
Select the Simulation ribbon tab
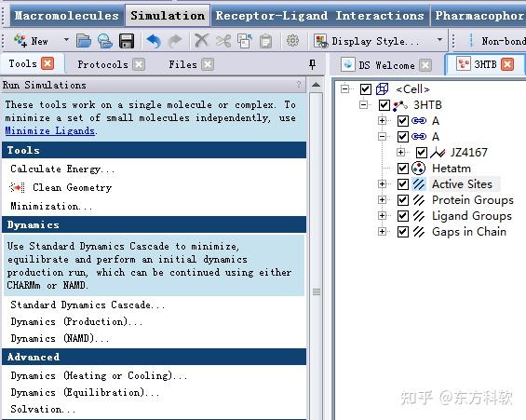click(x=168, y=16)
